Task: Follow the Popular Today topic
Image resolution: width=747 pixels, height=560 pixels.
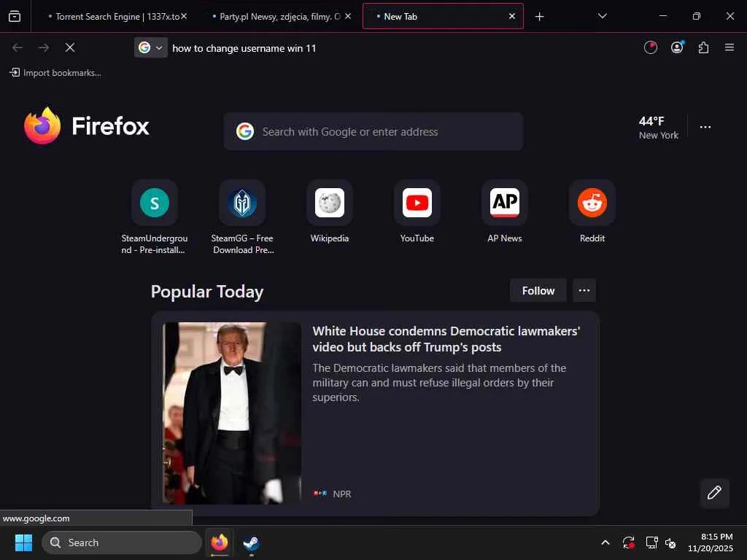Action: pos(538,290)
